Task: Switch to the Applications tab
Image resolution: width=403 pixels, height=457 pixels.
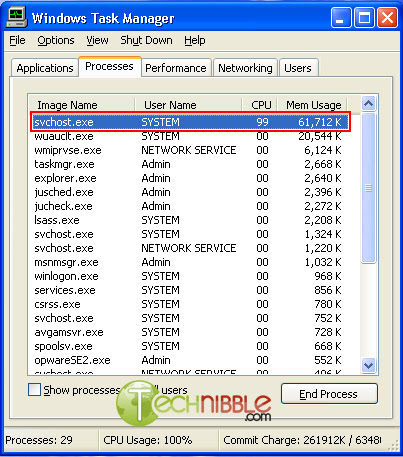Action: coord(45,68)
